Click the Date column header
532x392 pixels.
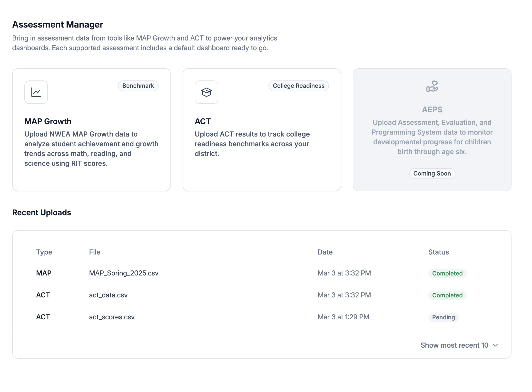click(325, 252)
